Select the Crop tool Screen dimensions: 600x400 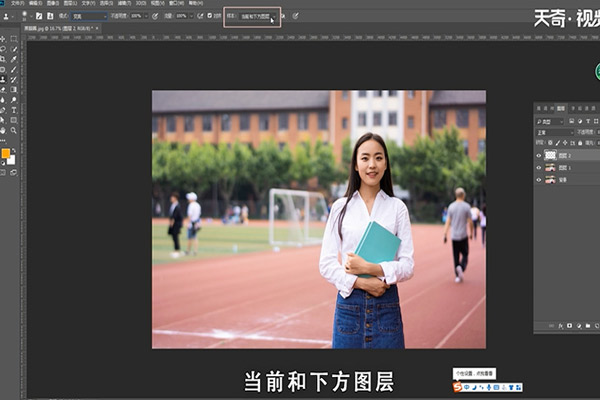pos(3,59)
